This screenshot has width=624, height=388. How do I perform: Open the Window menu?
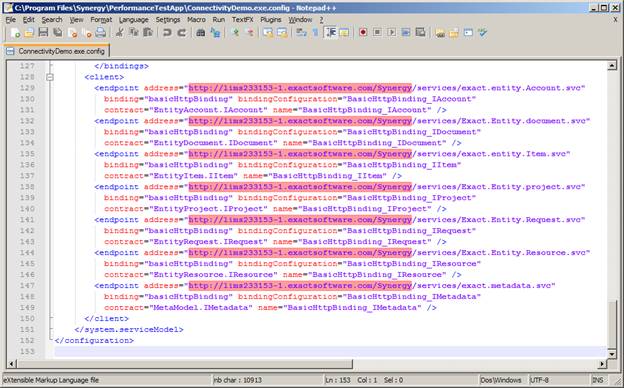coord(300,19)
